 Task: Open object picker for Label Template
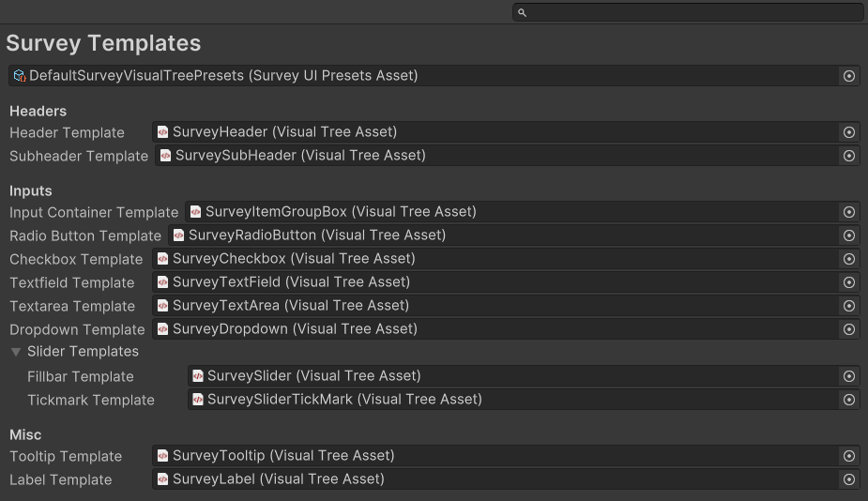(848, 479)
